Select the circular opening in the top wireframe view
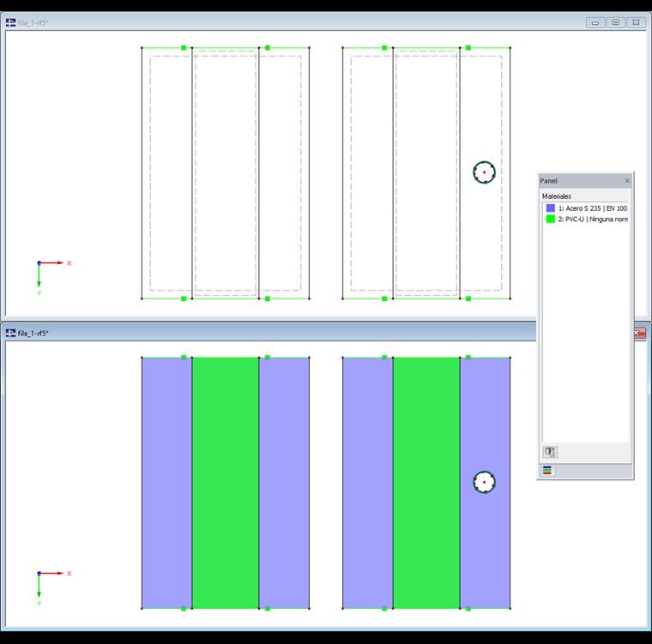652x644 pixels. coord(484,172)
